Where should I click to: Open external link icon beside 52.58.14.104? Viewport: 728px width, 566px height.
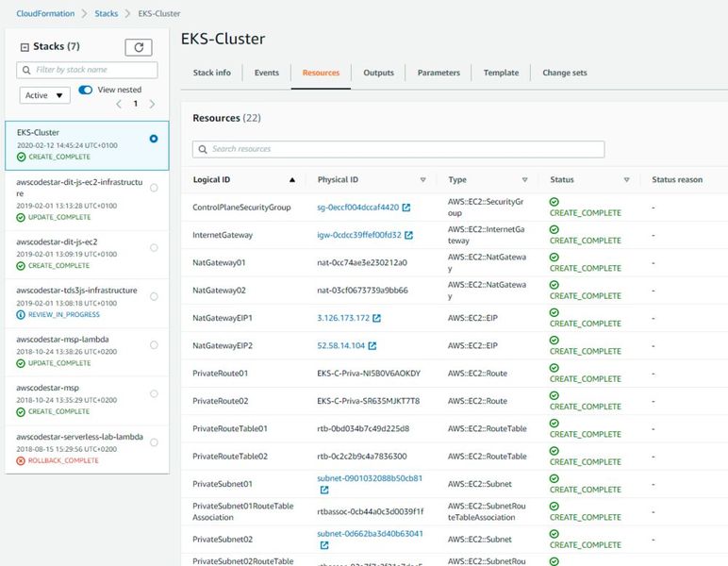click(x=372, y=346)
